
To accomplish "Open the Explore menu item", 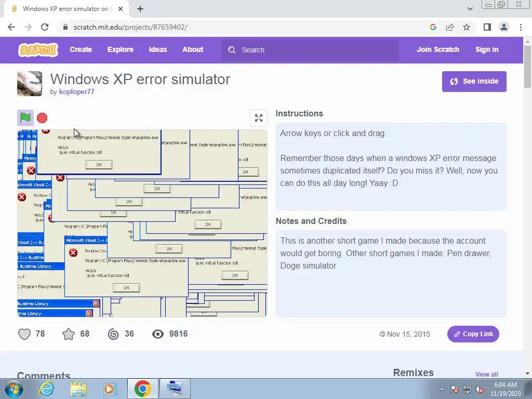I will 121,49.
